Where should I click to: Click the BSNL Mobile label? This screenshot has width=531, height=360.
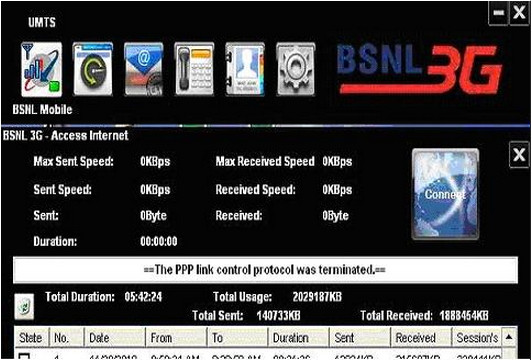pos(42,109)
